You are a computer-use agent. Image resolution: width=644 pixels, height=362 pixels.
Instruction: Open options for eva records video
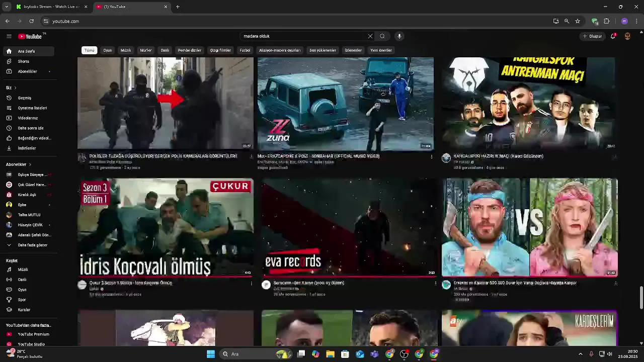click(x=436, y=284)
